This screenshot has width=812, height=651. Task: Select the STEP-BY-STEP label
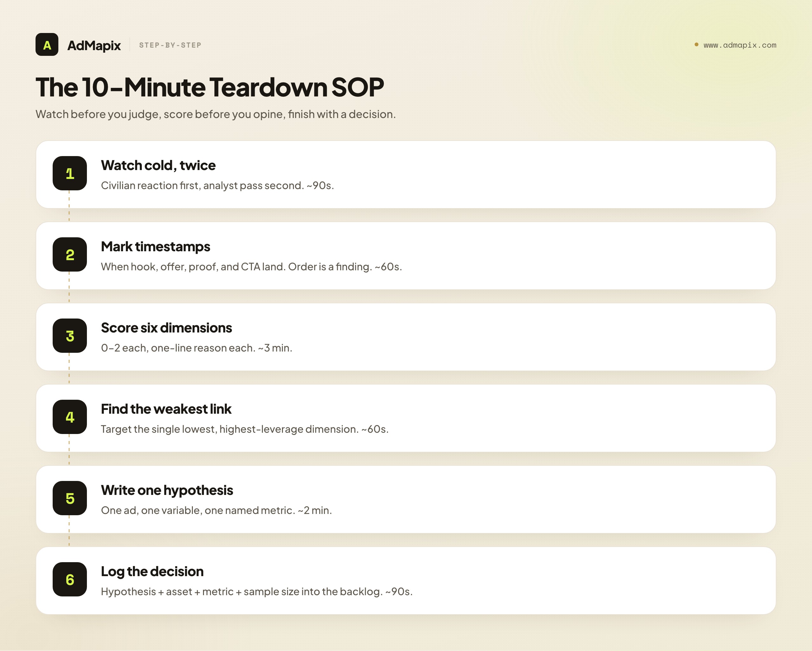click(x=170, y=45)
